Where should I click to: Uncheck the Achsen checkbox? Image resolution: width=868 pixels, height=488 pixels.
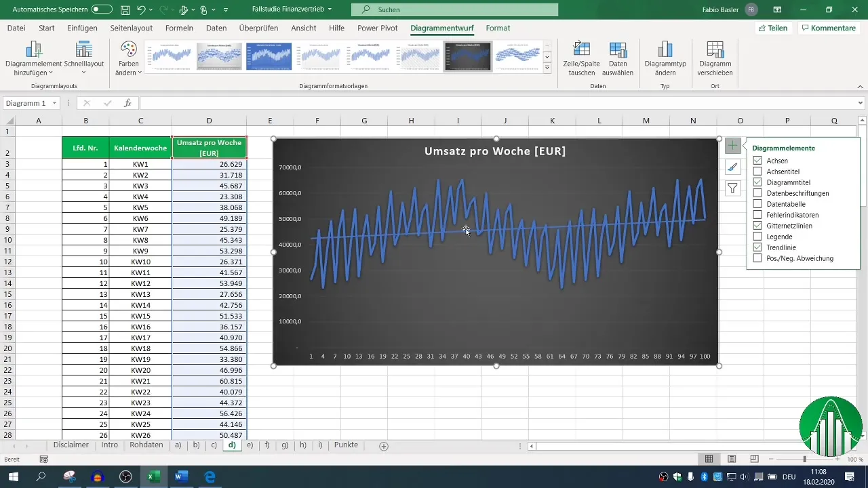coord(757,161)
